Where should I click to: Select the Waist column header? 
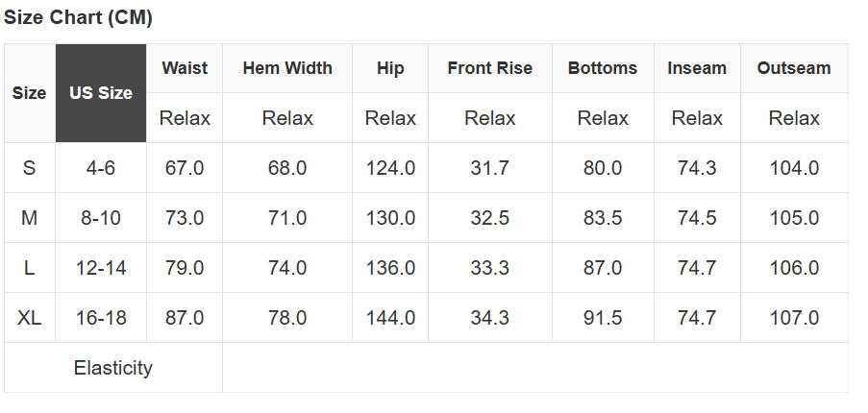point(185,68)
